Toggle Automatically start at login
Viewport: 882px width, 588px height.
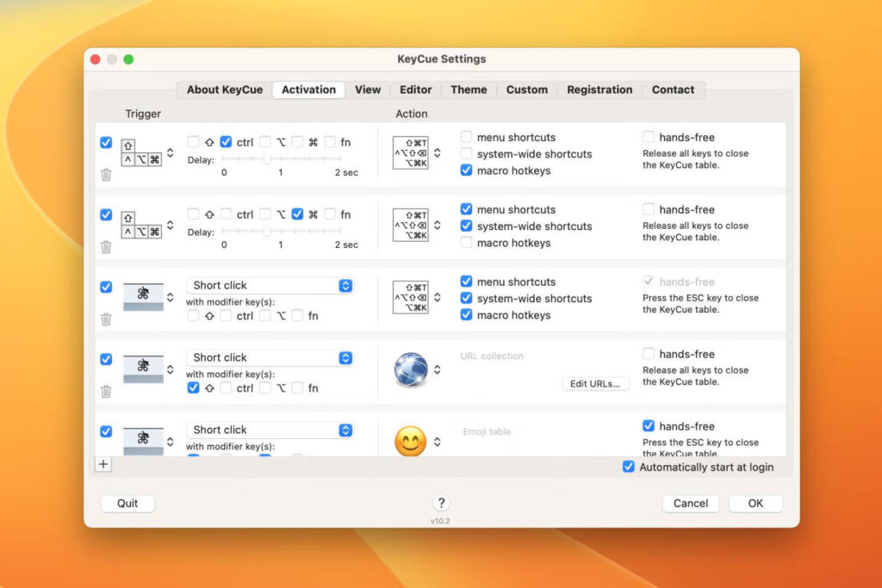pyautogui.click(x=629, y=467)
